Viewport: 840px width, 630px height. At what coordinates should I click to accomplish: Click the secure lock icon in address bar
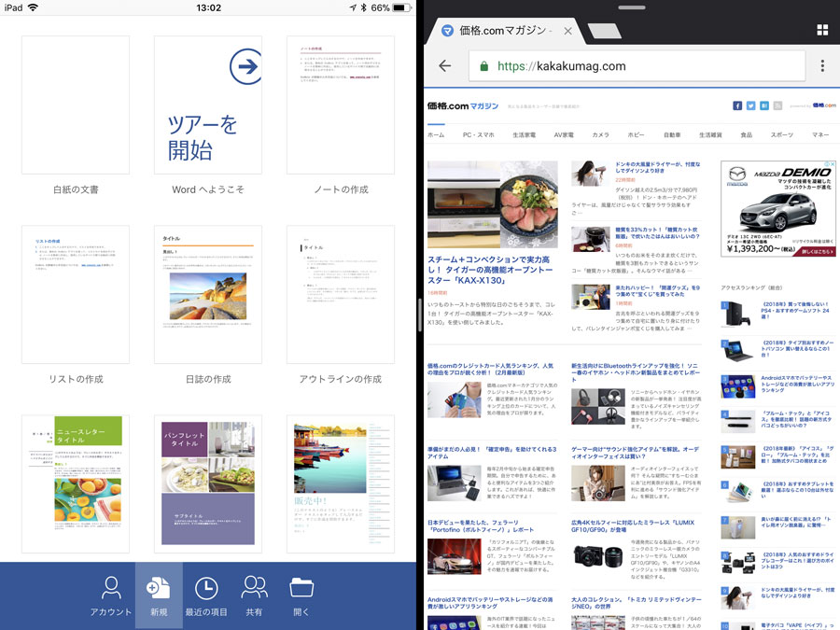[x=483, y=66]
